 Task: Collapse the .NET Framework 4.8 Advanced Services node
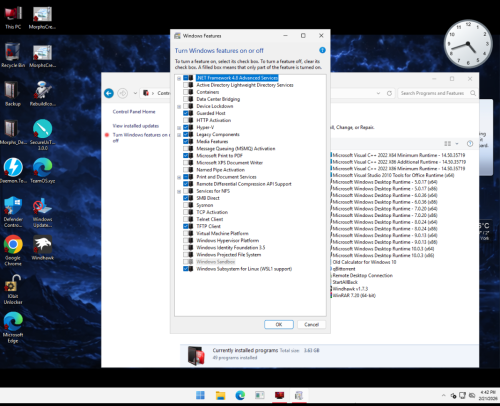(x=179, y=78)
